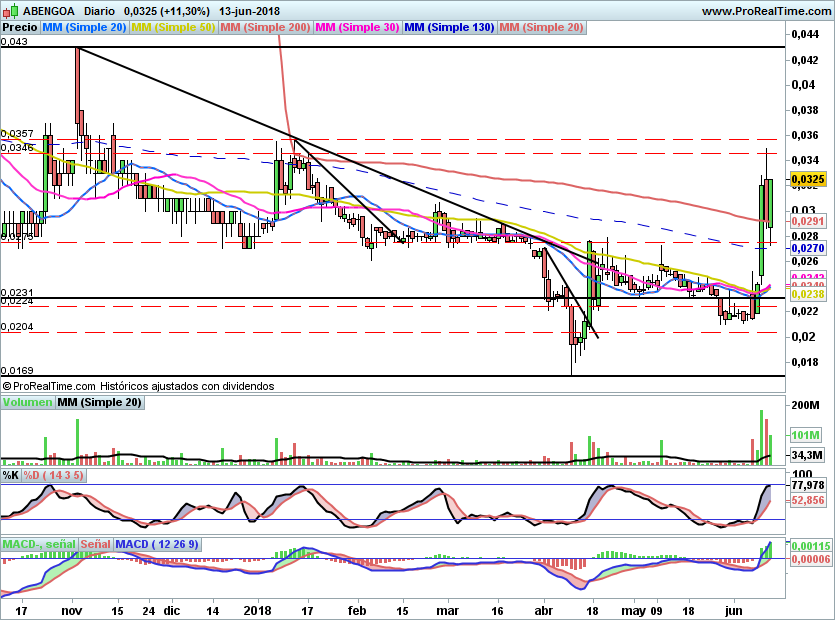Viewport: 835px width, 620px height.
Task: Click the Históricos ajustados con dividendos note
Action: 187,386
